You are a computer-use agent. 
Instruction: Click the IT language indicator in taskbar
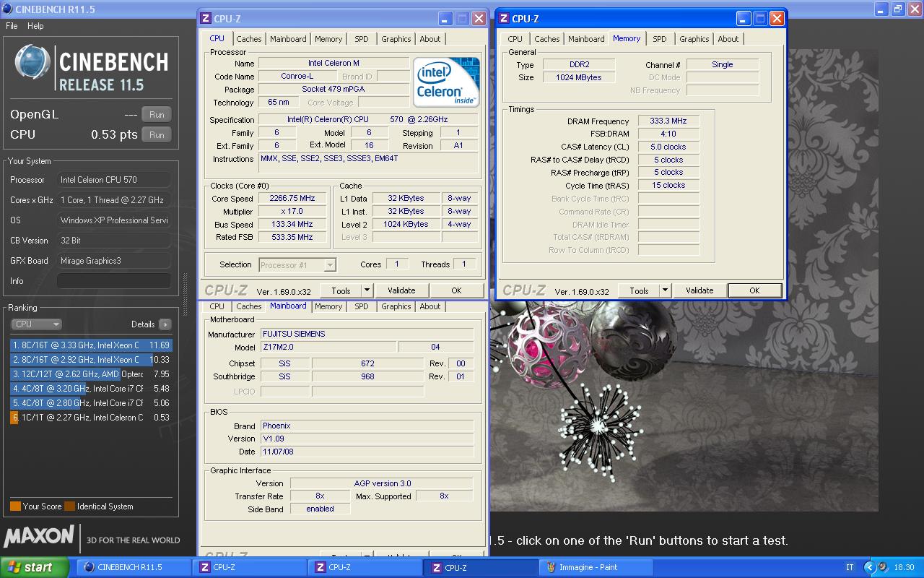pos(850,567)
